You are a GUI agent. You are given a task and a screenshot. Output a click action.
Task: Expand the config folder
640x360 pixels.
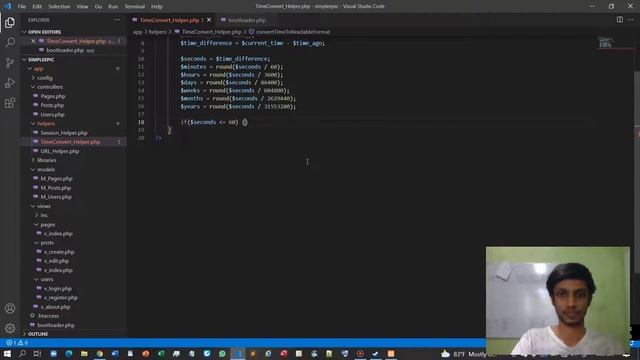(33, 78)
